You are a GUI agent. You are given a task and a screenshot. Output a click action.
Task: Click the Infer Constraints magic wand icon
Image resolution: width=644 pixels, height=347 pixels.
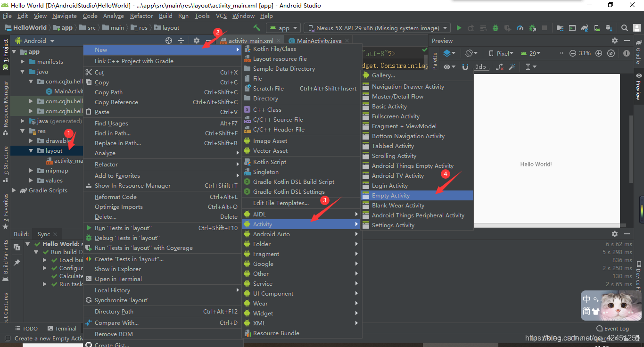(512, 67)
